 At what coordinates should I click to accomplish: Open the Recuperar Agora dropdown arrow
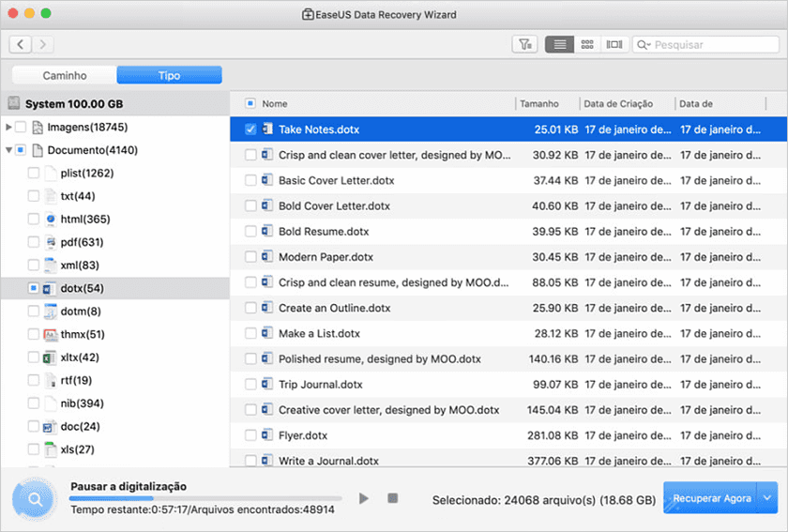coord(767,498)
